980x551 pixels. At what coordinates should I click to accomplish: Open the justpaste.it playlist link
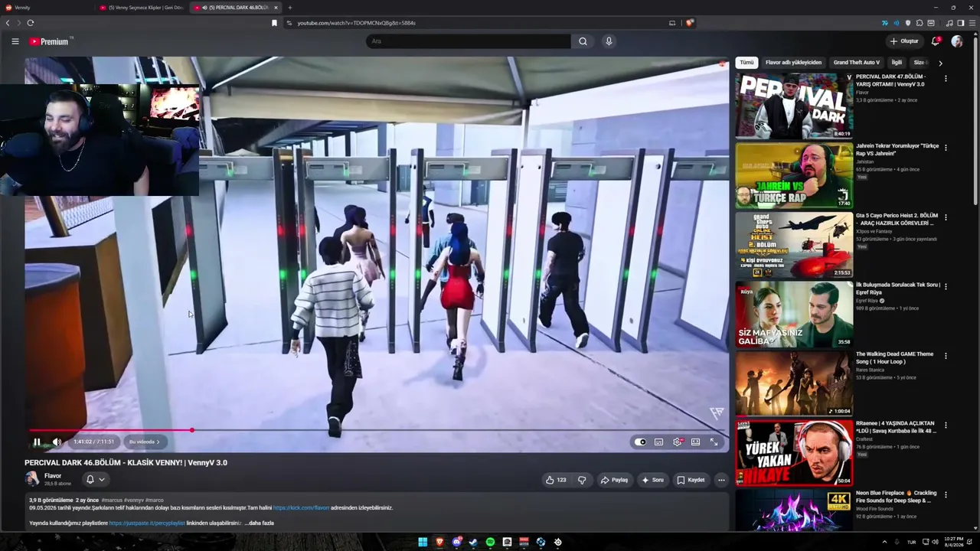coord(147,523)
